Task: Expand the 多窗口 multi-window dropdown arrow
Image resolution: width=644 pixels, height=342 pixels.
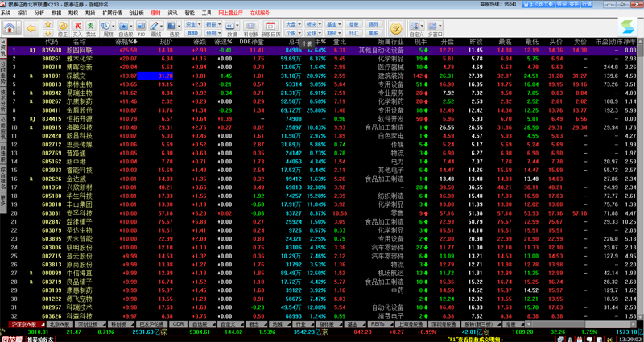Action: point(440,25)
